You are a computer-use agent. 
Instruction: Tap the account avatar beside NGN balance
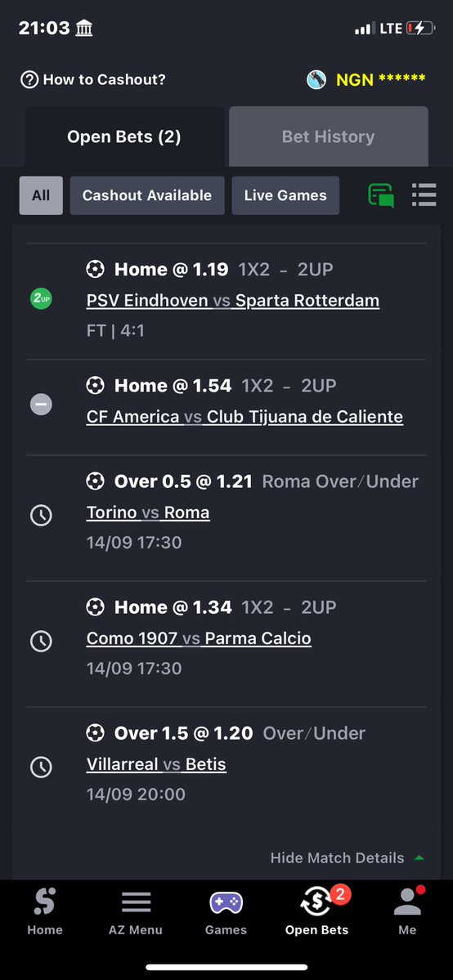[x=316, y=79]
